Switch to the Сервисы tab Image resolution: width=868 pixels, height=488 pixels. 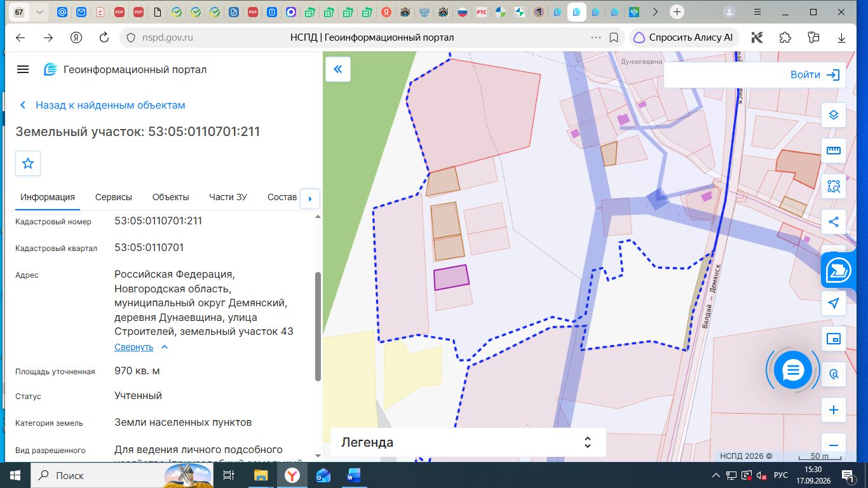click(114, 197)
